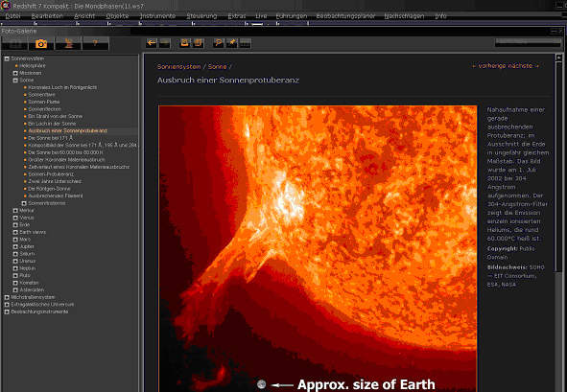
Task: Click the pushpin toolbar icon
Action: (x=231, y=43)
